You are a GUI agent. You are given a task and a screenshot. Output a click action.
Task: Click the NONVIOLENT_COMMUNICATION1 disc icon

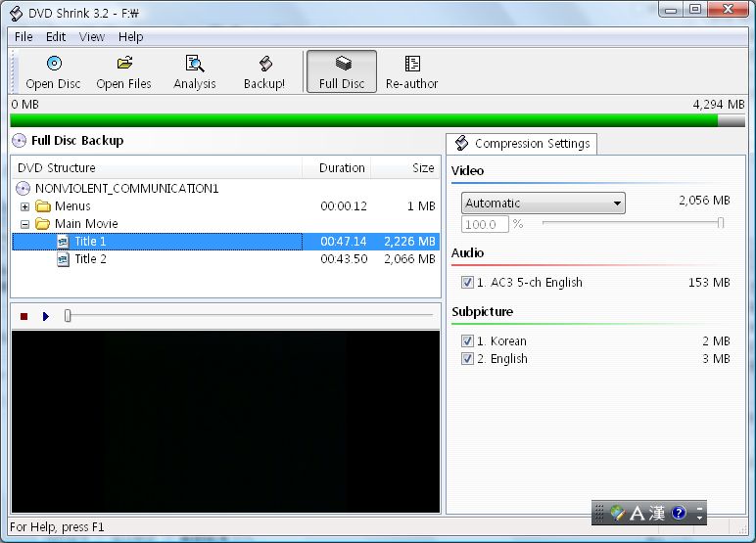(x=23, y=188)
